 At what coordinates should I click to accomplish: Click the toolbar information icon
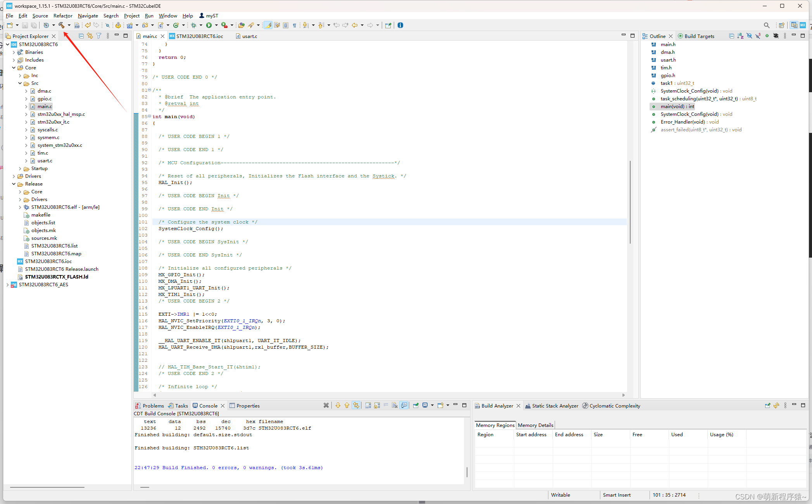[x=400, y=25]
